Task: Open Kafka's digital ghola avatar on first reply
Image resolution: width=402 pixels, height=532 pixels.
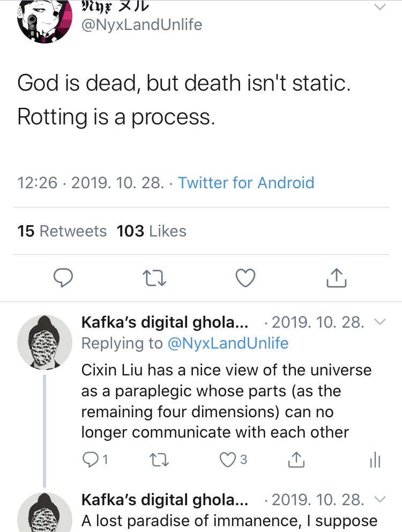Action: [44, 342]
